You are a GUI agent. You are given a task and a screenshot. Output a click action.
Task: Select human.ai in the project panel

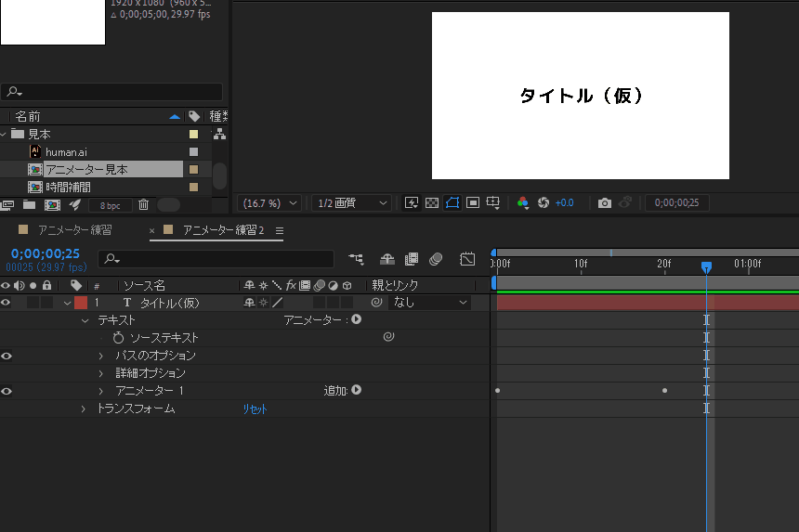(66, 151)
